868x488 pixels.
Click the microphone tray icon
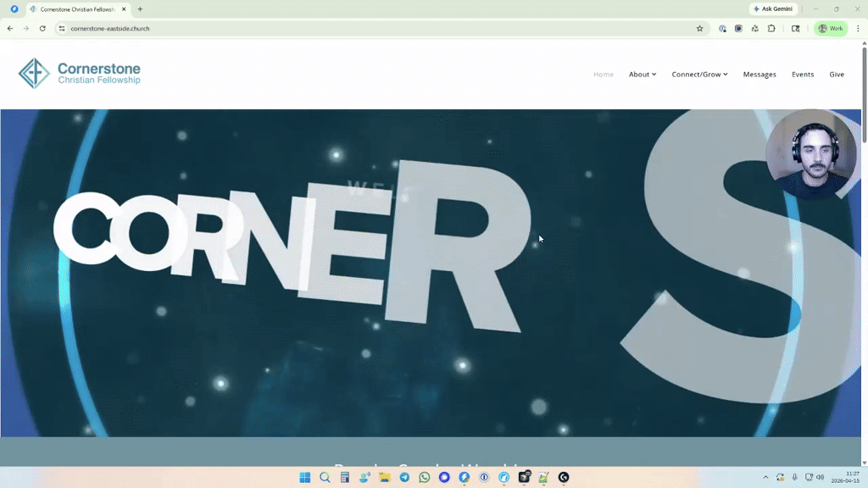[x=794, y=477]
